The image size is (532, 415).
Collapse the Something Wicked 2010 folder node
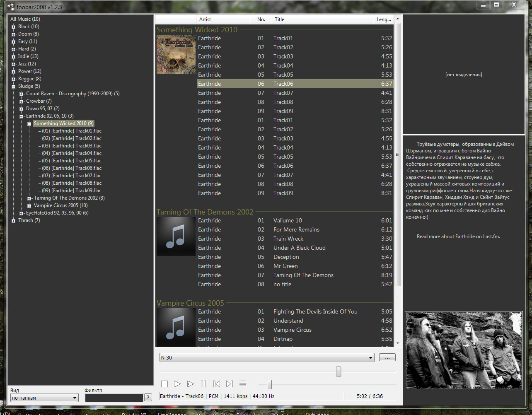(x=29, y=124)
